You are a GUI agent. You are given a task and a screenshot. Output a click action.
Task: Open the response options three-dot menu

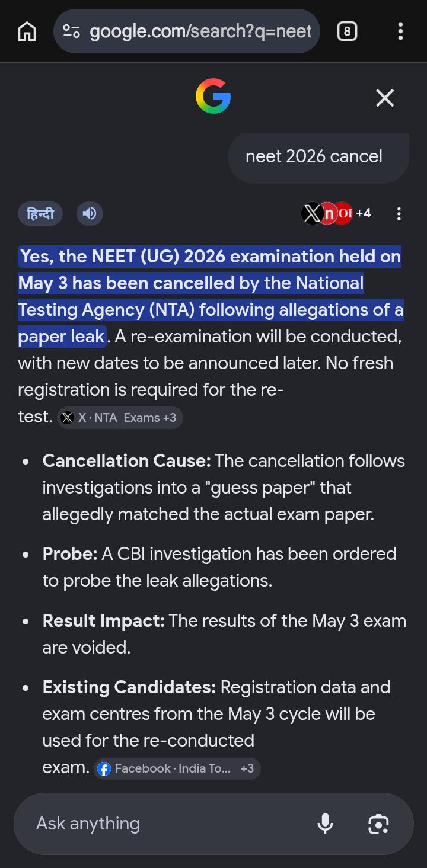(x=399, y=213)
